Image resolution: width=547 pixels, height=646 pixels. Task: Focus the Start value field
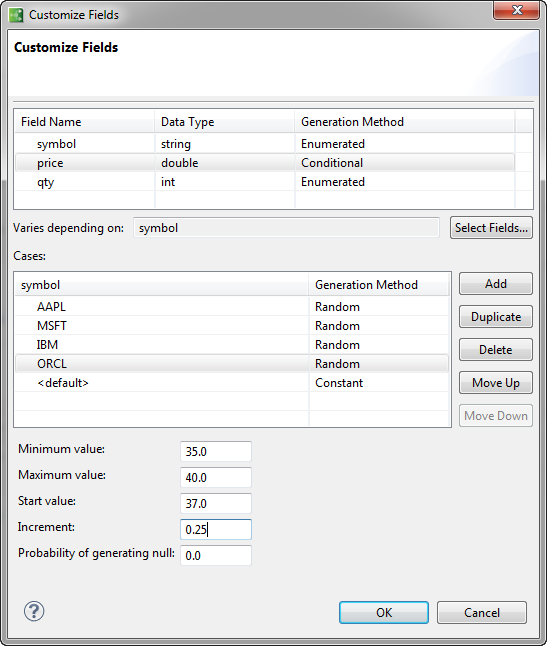[216, 503]
